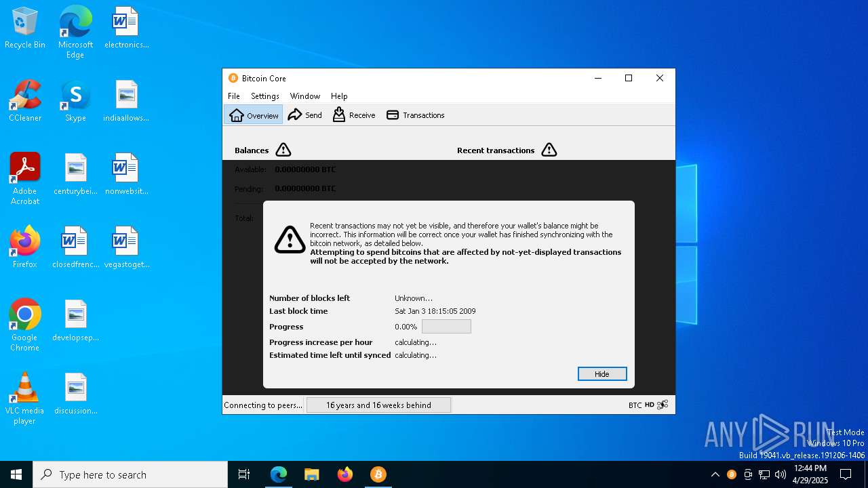Click the HD wallet status icon
Image resolution: width=868 pixels, height=488 pixels.
[650, 405]
